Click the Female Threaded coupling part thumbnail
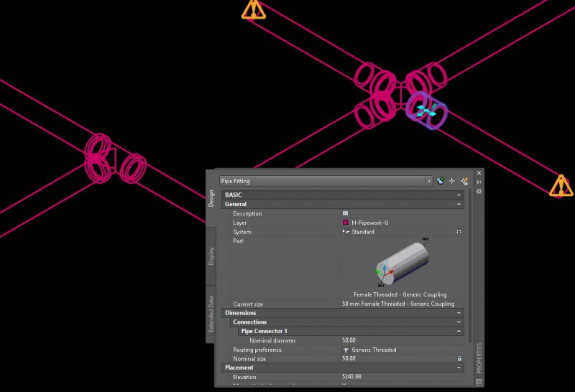575x392 pixels. [402, 263]
